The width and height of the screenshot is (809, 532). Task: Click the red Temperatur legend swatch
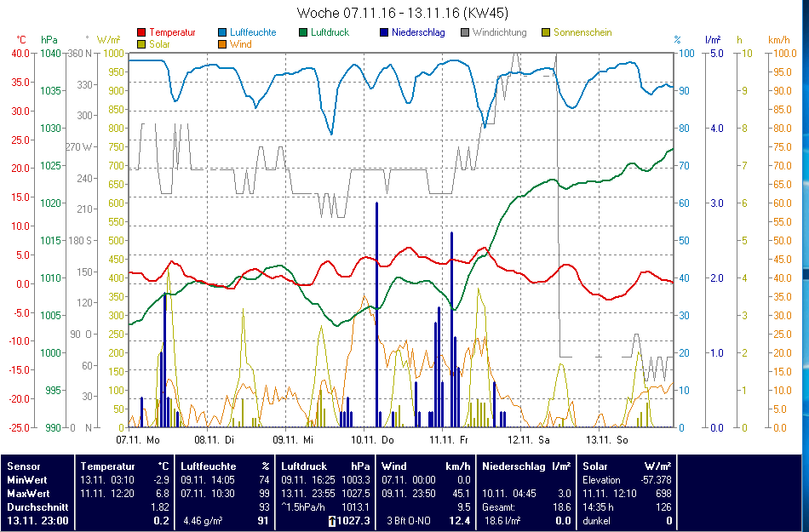[x=141, y=32]
